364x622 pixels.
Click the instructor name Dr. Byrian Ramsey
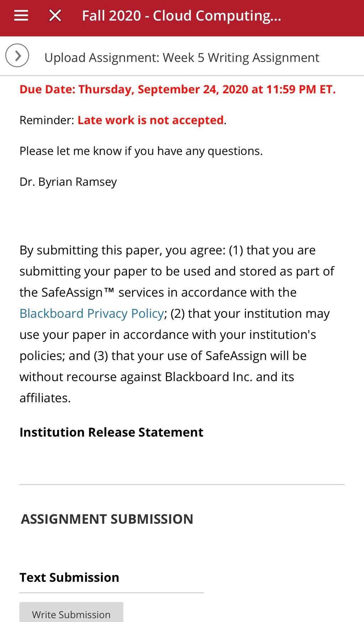pyautogui.click(x=68, y=182)
